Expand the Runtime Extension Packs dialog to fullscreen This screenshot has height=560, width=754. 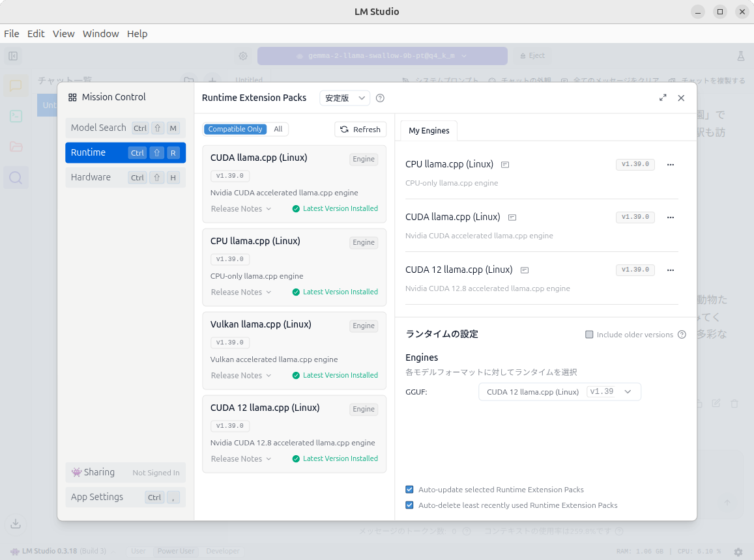pos(663,97)
